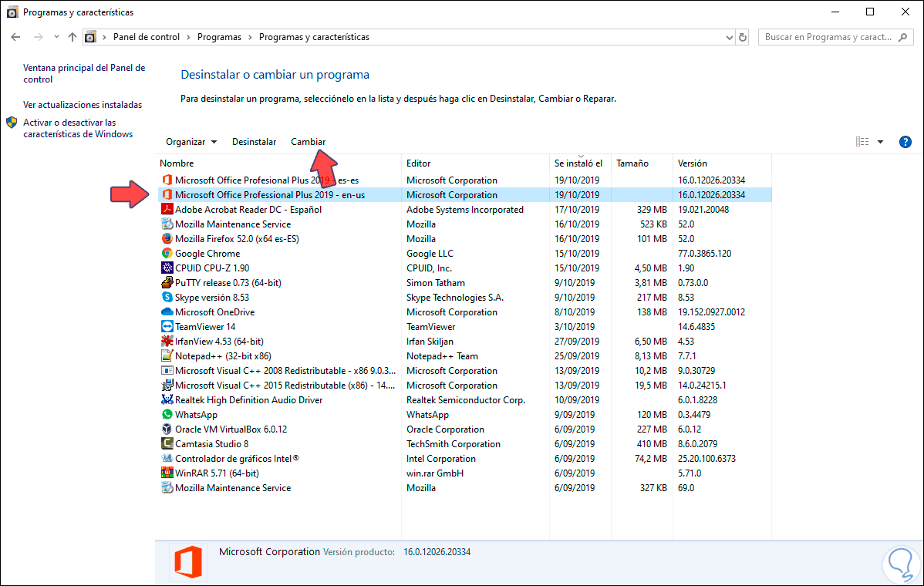924x586 pixels.
Task: Open Ver actualizaciones instaladas link
Action: 83,105
